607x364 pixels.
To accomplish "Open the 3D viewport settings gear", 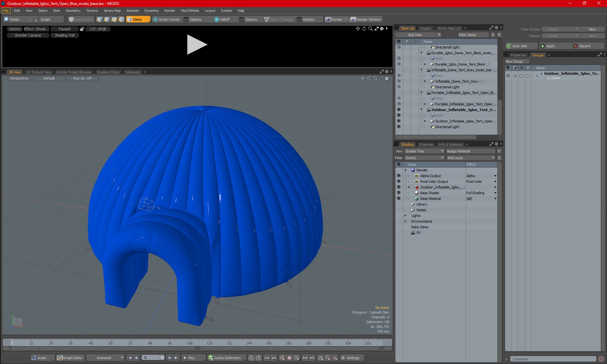I will (387, 79).
